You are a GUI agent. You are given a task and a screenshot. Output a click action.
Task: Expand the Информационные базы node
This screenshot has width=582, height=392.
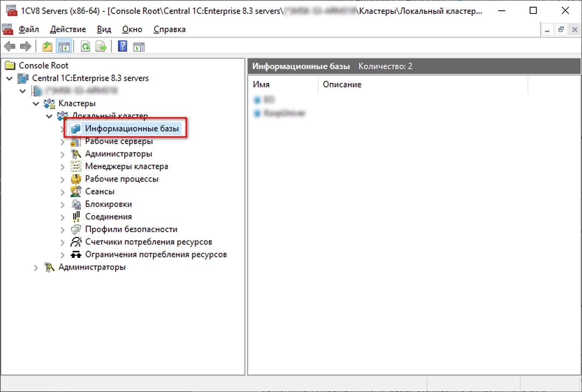[62, 129]
